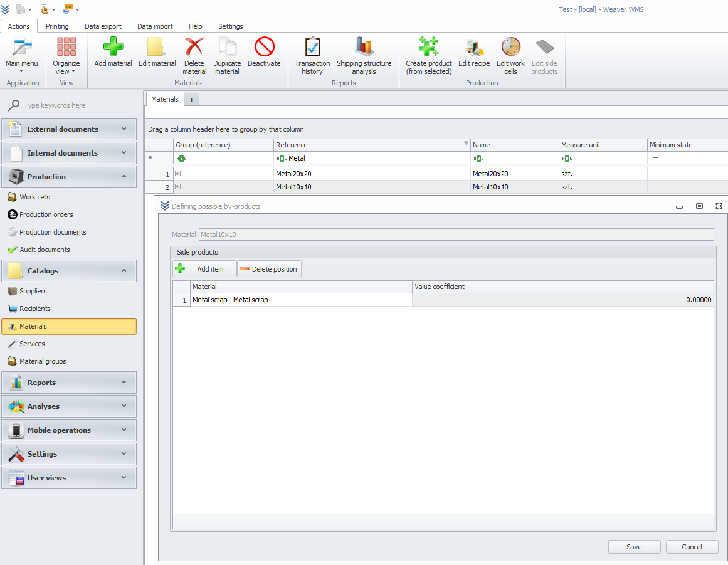728x565 pixels.
Task: Expand the Internal documents section
Action: click(x=69, y=153)
